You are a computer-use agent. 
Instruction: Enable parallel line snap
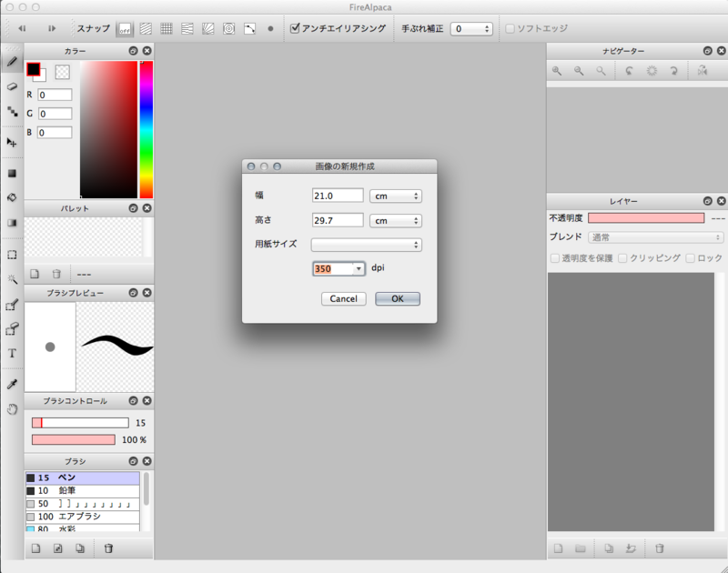click(x=146, y=29)
